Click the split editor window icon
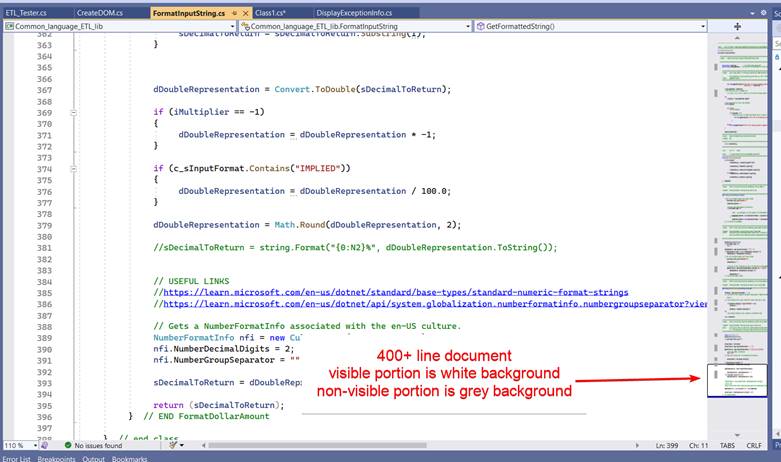This screenshot has height=462, width=781. tap(737, 26)
